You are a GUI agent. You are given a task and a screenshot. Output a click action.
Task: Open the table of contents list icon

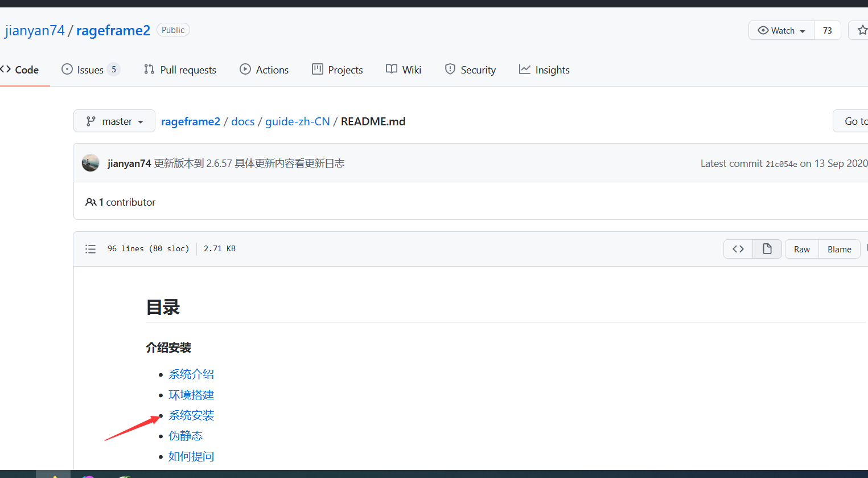coord(90,249)
